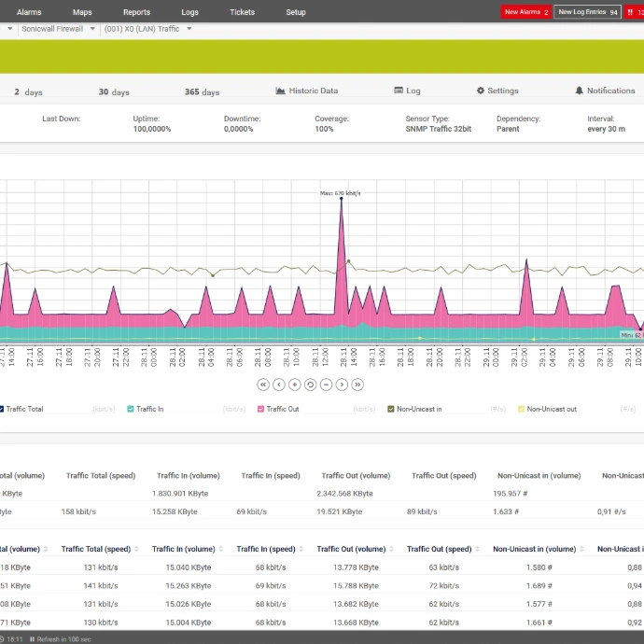Viewport: 644px width, 644px height.
Task: Toggle Non-Unicast in channel checkbox
Action: (391, 409)
